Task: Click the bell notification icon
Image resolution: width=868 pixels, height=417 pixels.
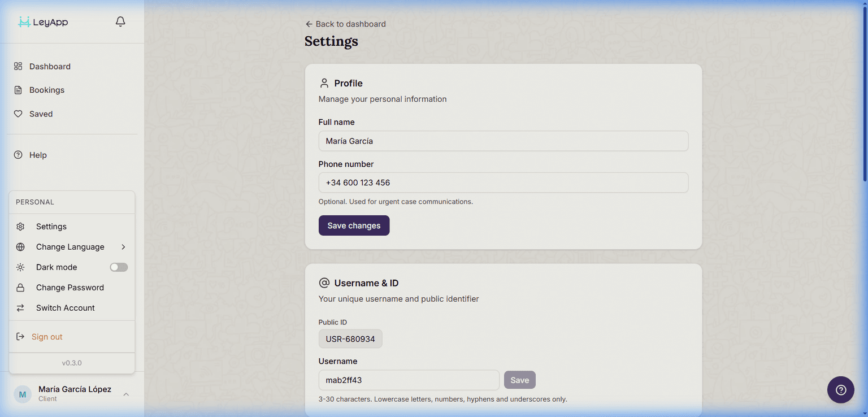Action: [x=120, y=21]
